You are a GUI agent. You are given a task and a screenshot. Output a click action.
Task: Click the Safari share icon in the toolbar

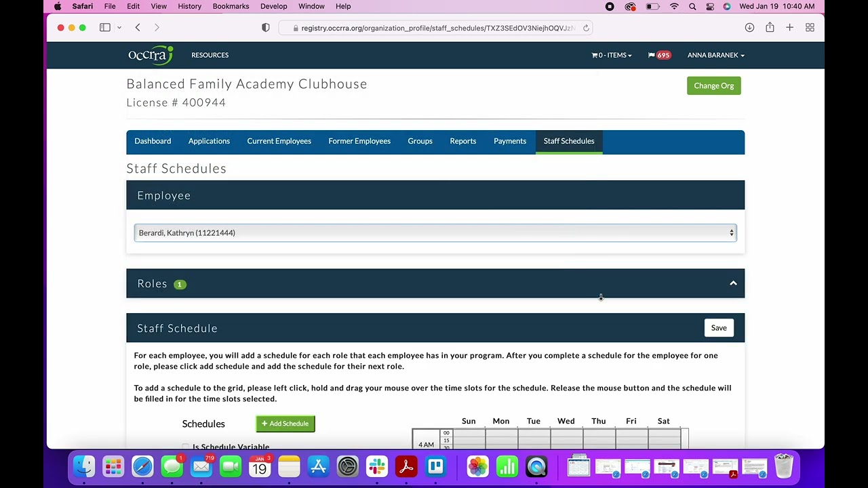coord(770,27)
